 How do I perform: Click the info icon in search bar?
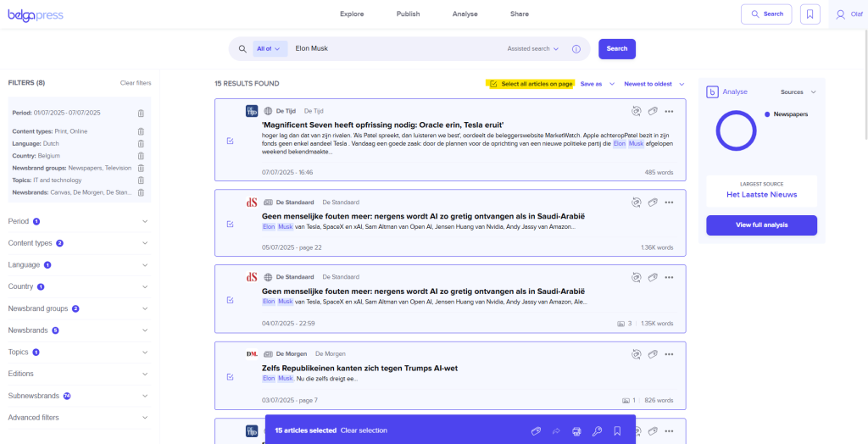click(x=576, y=49)
